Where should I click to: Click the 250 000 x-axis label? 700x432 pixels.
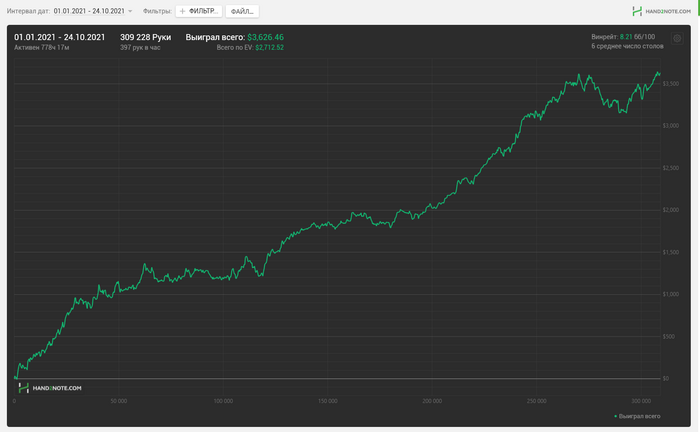tap(537, 401)
